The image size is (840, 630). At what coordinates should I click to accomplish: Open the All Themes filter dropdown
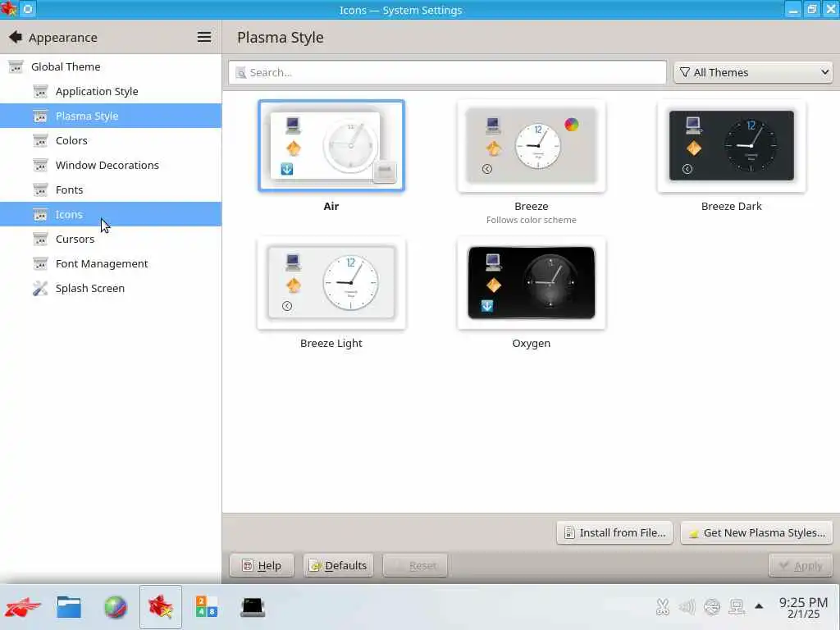pos(753,72)
